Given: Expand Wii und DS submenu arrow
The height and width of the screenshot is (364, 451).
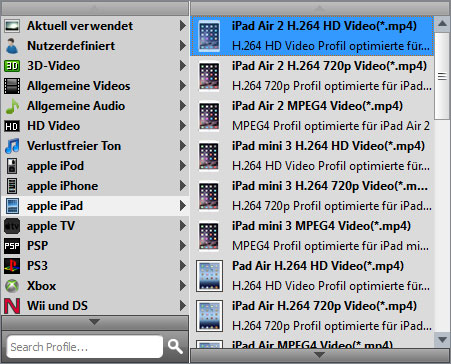Looking at the screenshot, I should pyautogui.click(x=183, y=306).
